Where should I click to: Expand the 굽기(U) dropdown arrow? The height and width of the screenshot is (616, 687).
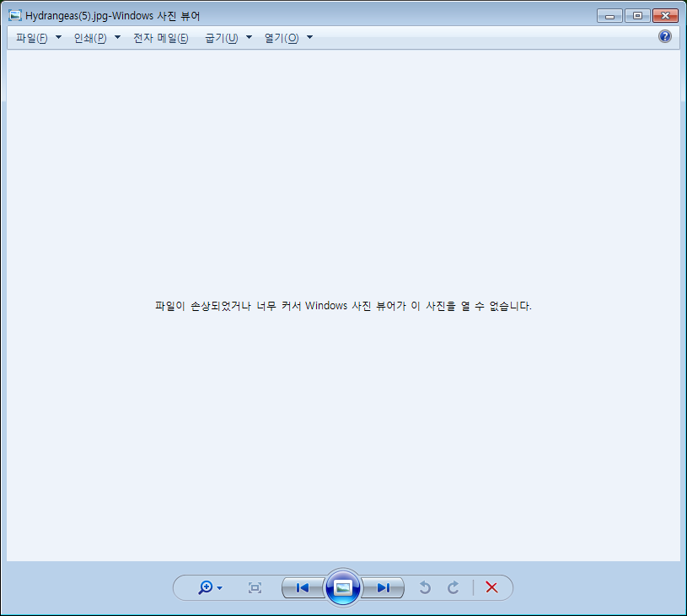coord(249,37)
